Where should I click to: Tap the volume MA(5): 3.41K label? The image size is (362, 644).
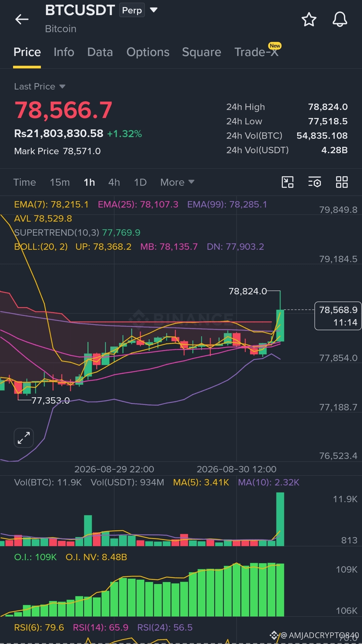point(201,482)
